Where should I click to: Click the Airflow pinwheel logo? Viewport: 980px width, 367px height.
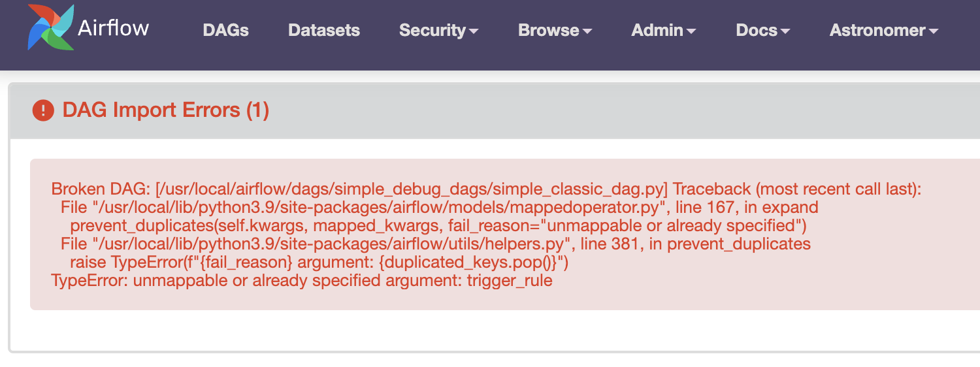tap(50, 27)
